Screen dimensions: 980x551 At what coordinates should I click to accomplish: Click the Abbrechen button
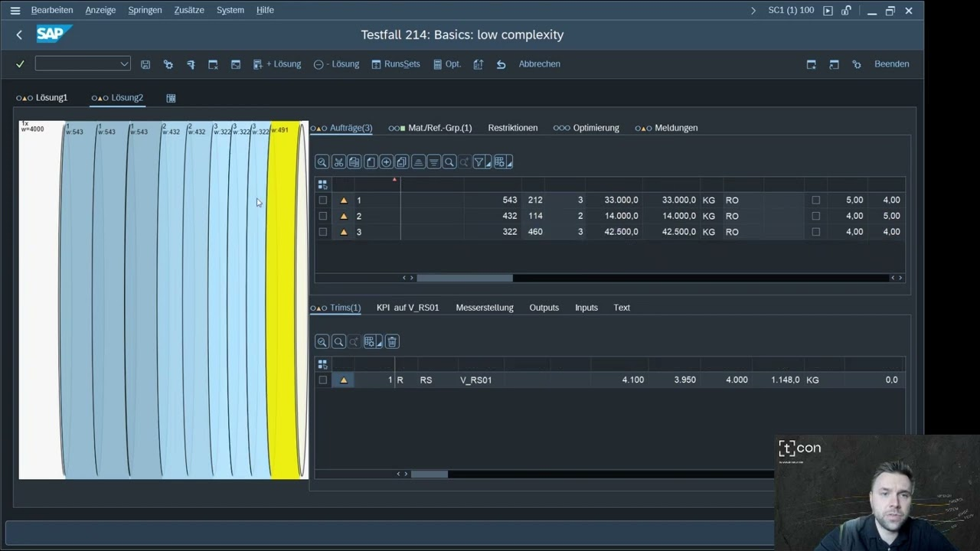coord(539,64)
